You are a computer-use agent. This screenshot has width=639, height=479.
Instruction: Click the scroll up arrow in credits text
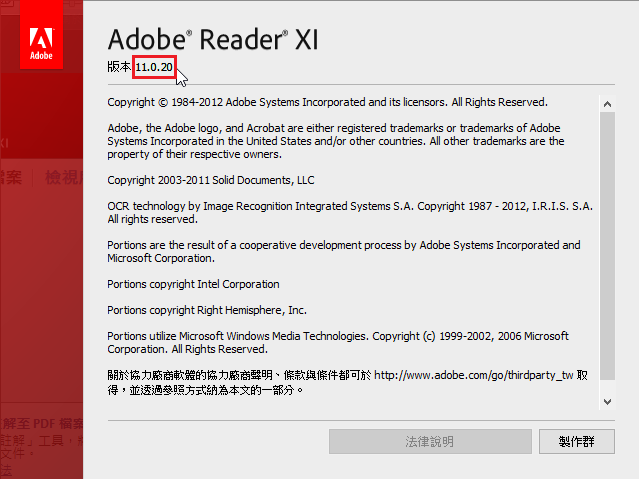[x=607, y=104]
